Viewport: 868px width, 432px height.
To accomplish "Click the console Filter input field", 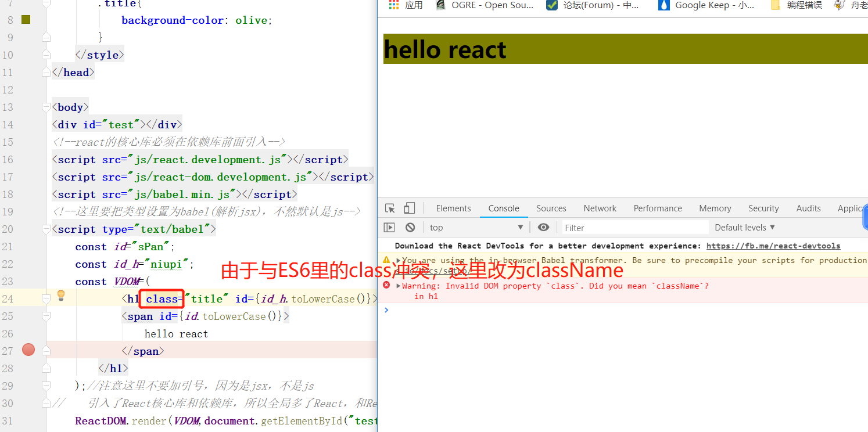I will pos(634,228).
